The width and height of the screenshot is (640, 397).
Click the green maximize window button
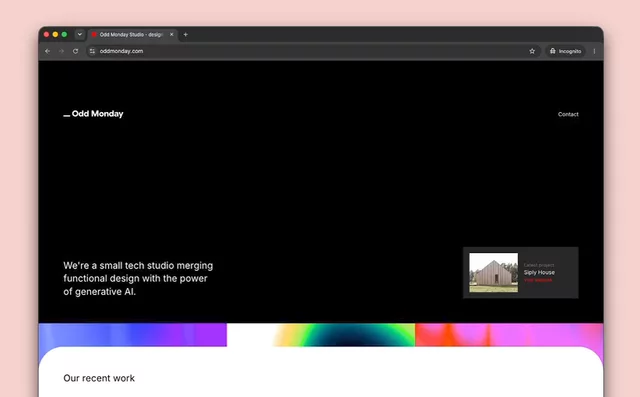point(64,35)
